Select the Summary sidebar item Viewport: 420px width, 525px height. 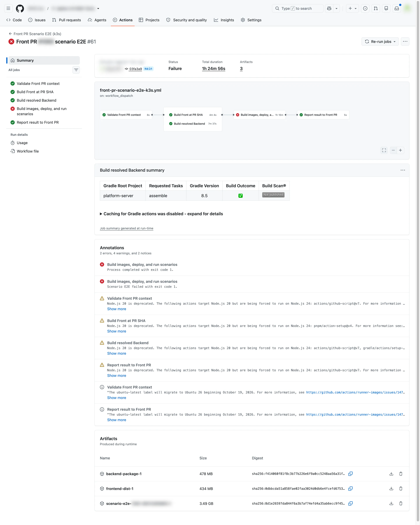pos(44,60)
